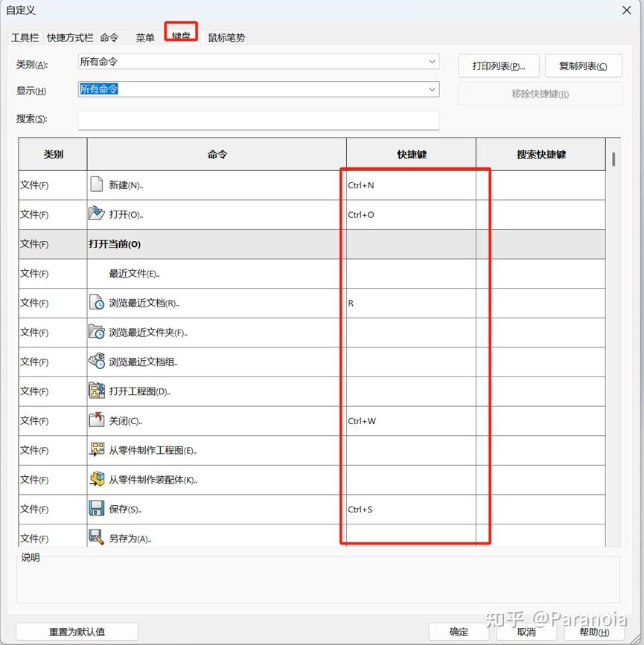
Task: Switch to the 工具栏 tab
Action: [x=25, y=37]
